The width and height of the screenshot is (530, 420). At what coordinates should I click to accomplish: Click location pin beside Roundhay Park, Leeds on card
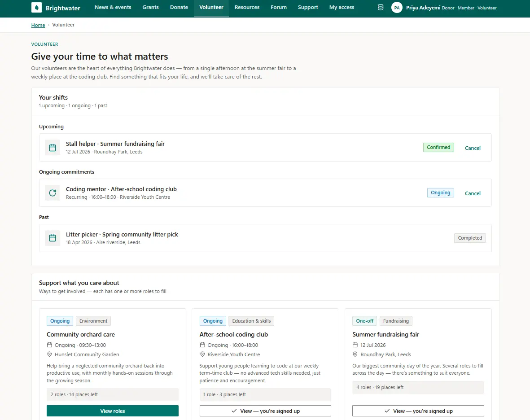click(355, 354)
